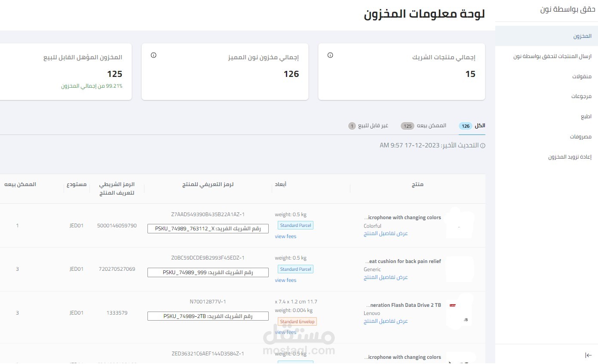Click partner SKU box PSKU_74989-2TB
Image resolution: width=598 pixels, height=364 pixels.
click(208, 316)
